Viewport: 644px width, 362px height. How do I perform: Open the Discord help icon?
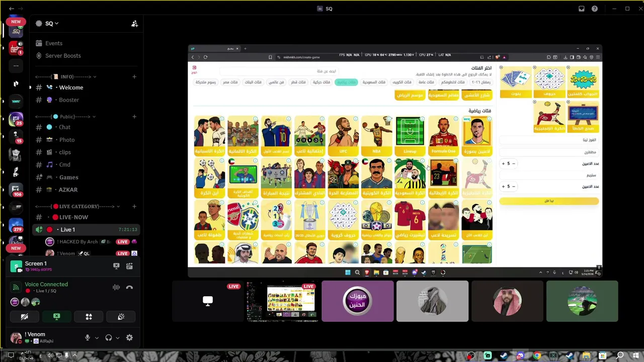point(595,9)
